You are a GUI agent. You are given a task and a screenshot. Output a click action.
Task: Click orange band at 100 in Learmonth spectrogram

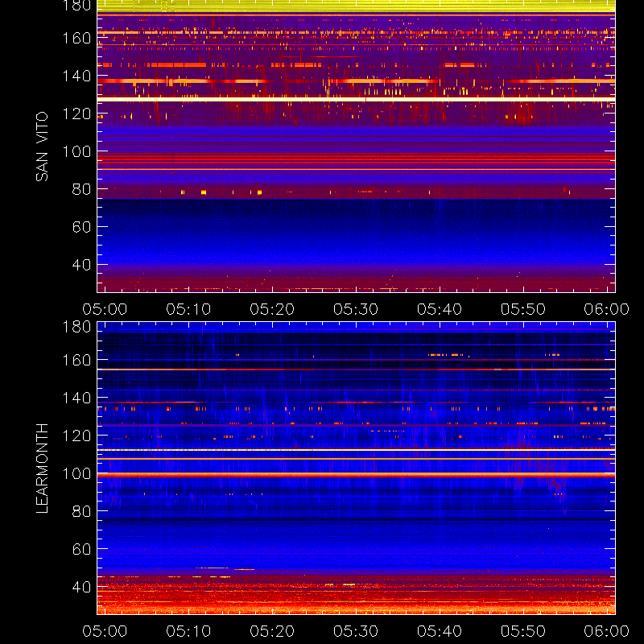tap(356, 474)
